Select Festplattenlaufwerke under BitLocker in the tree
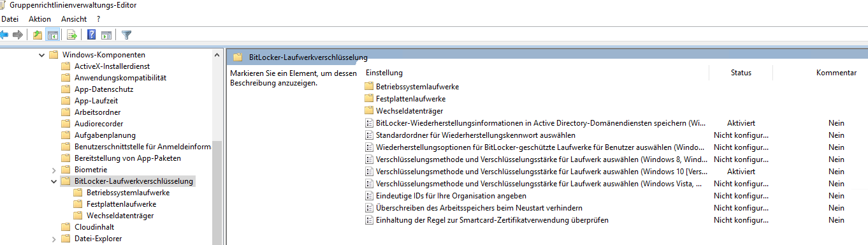Screen dimensions: 868x245 pos(121,204)
